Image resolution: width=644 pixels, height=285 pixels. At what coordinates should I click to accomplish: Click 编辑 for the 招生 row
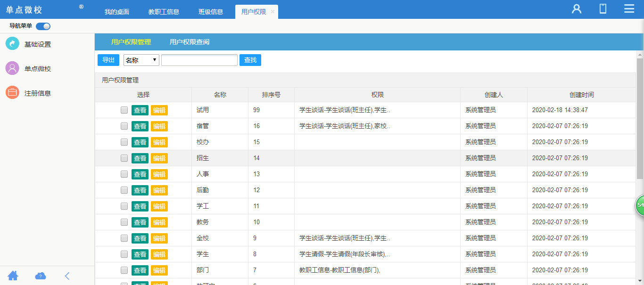click(159, 158)
